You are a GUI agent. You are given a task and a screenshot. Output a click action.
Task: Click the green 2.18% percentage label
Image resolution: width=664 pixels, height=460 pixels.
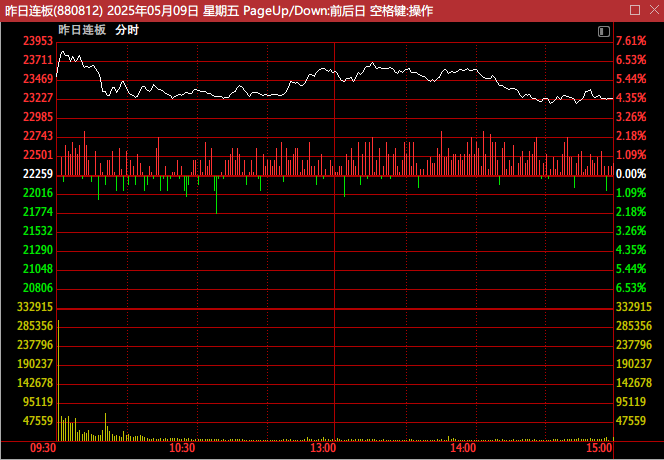pyautogui.click(x=631, y=212)
